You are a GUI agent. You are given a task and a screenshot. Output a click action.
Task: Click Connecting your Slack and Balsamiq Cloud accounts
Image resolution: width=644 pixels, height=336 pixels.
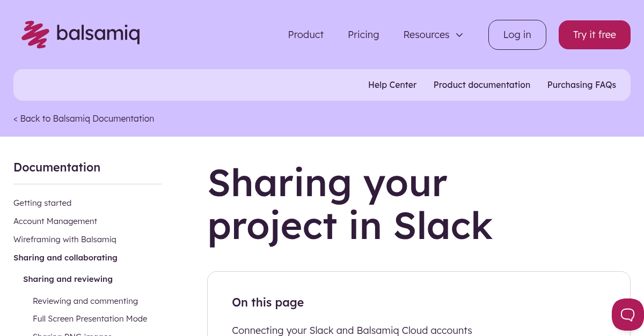(x=352, y=330)
